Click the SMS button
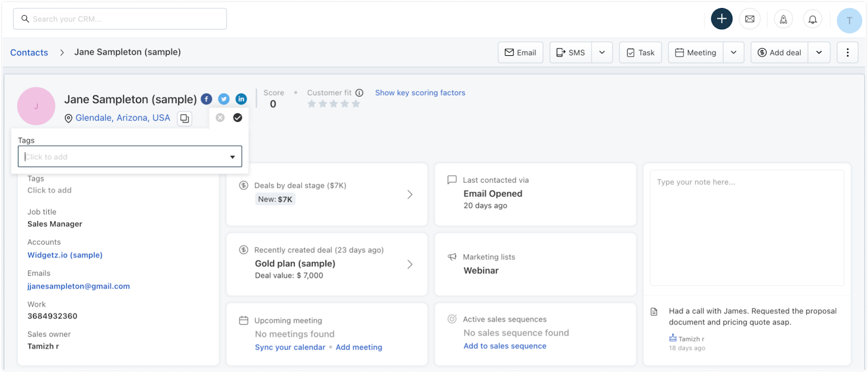Viewport: 868px width, 373px height. 571,53
